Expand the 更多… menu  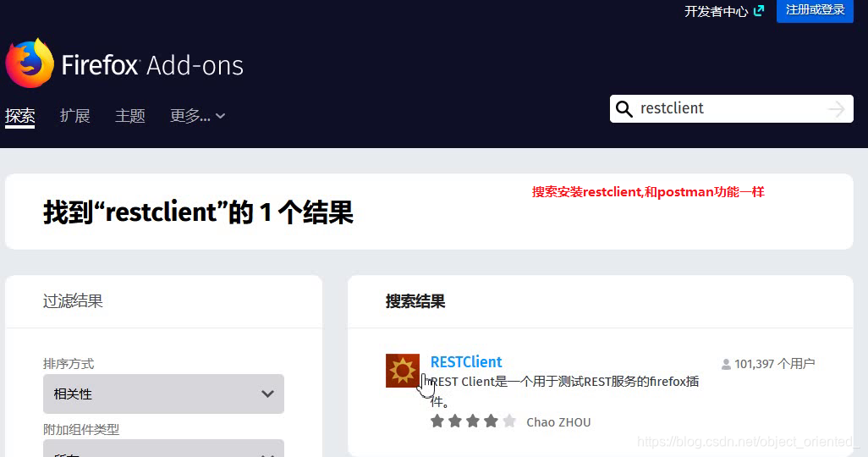197,116
